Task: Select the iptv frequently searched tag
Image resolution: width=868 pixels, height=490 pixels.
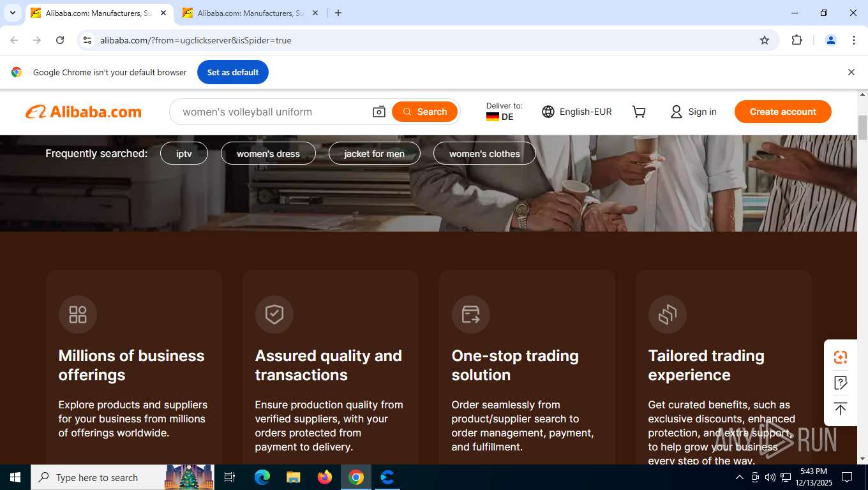Action: click(184, 154)
